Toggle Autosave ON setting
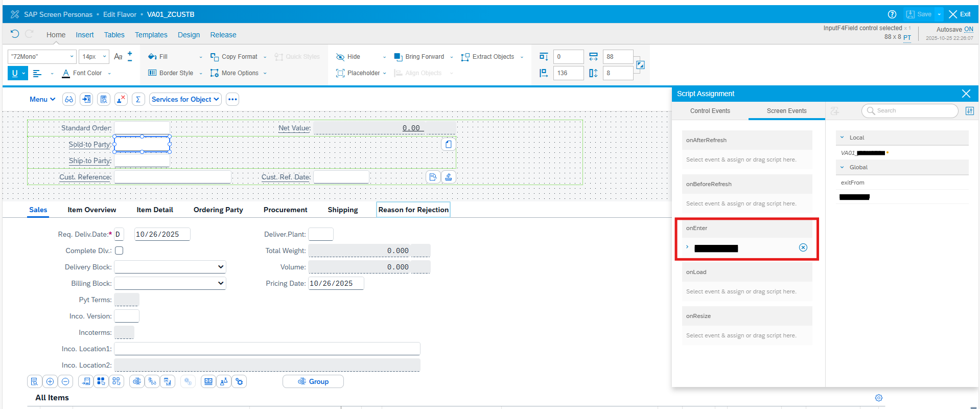Image resolution: width=980 pixels, height=409 pixels. [x=968, y=29]
